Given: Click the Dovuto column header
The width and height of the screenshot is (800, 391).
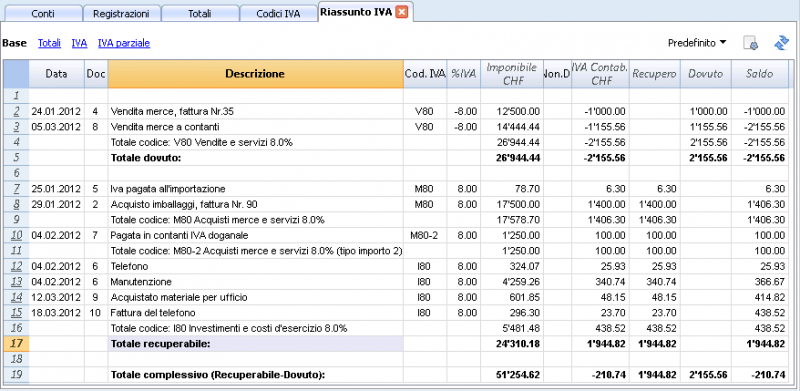Looking at the screenshot, I should point(706,74).
